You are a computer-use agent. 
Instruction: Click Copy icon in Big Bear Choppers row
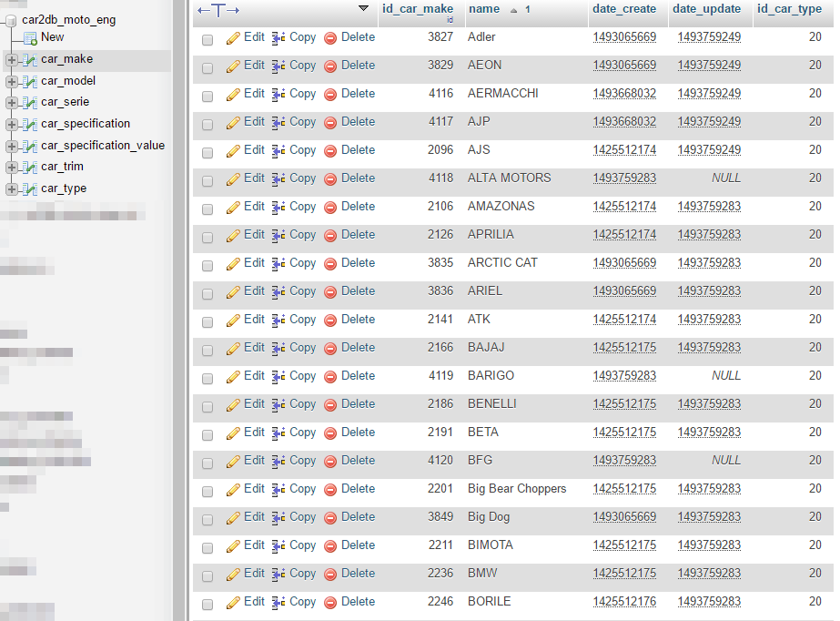pyautogui.click(x=278, y=489)
